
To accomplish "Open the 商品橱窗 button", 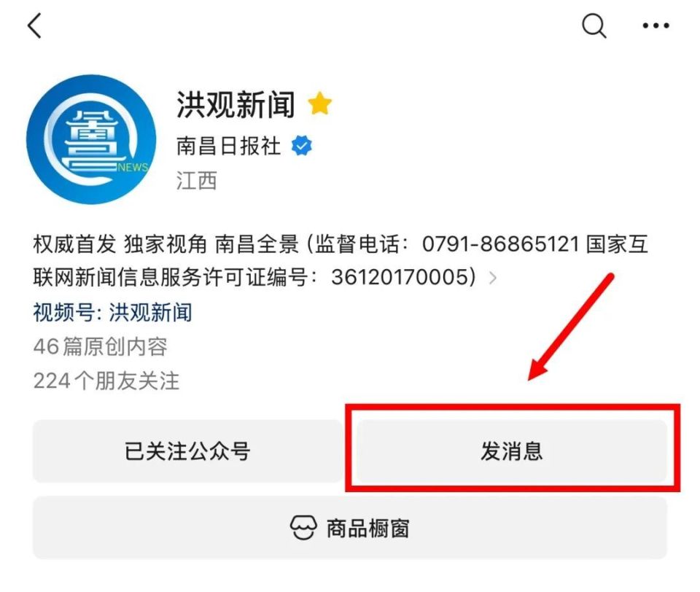I will point(350,528).
